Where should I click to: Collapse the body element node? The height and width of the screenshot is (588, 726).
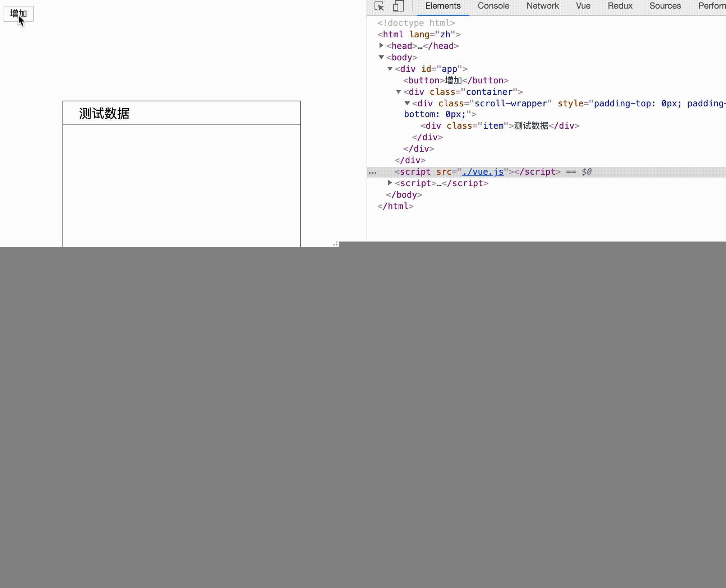click(381, 57)
